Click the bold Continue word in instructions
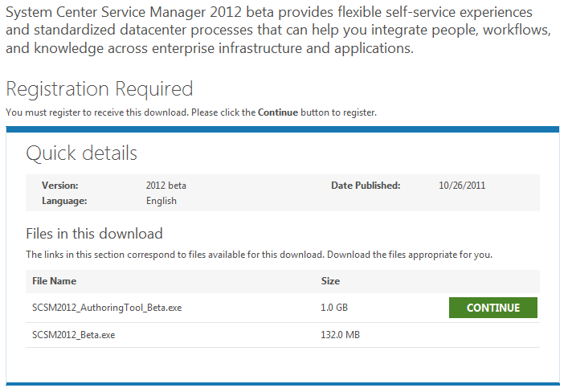The image size is (568, 392). point(278,112)
